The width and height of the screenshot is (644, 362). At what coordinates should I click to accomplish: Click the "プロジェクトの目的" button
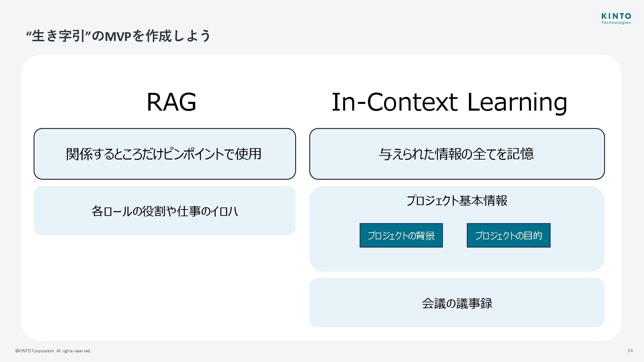[x=508, y=236]
